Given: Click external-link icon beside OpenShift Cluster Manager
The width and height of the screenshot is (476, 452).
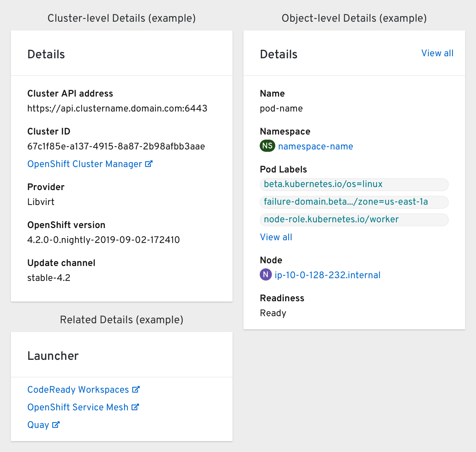Looking at the screenshot, I should 149,164.
